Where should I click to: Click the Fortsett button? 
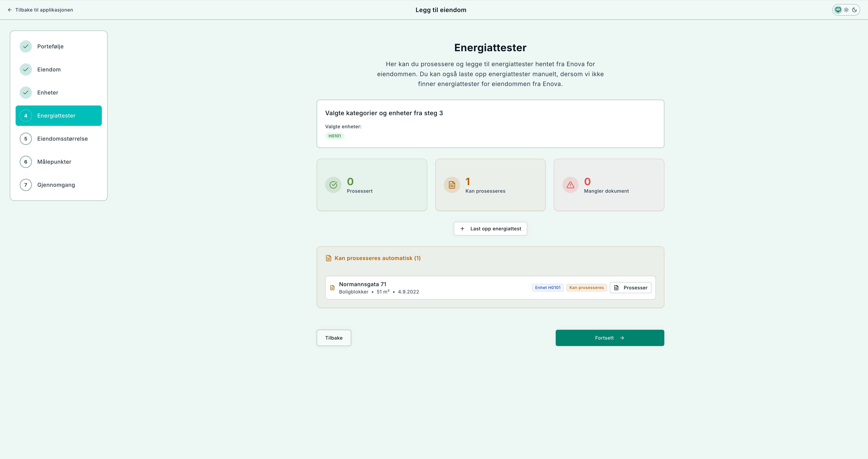[610, 338]
